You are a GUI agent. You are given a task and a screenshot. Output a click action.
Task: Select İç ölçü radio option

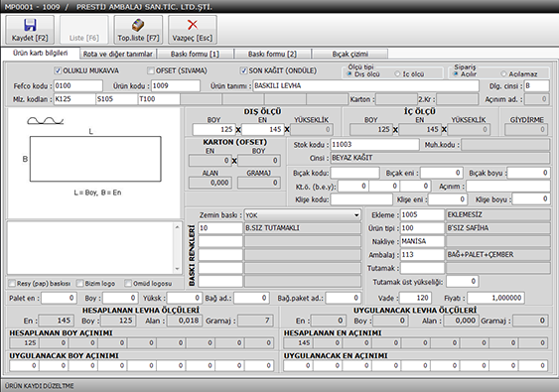397,74
